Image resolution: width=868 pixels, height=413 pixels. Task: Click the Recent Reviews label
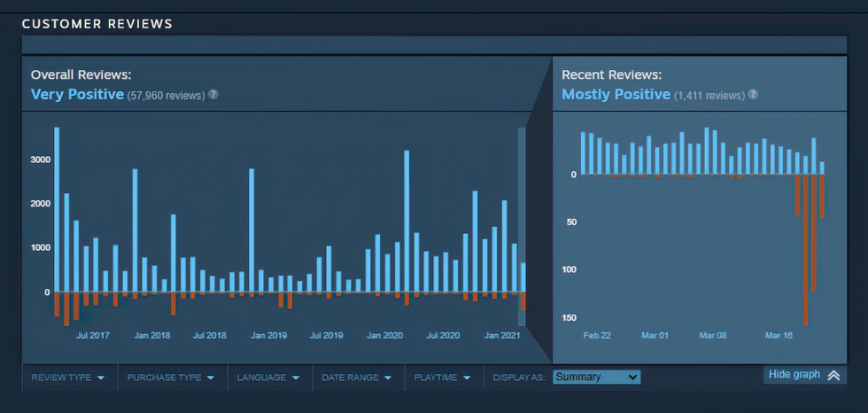612,75
